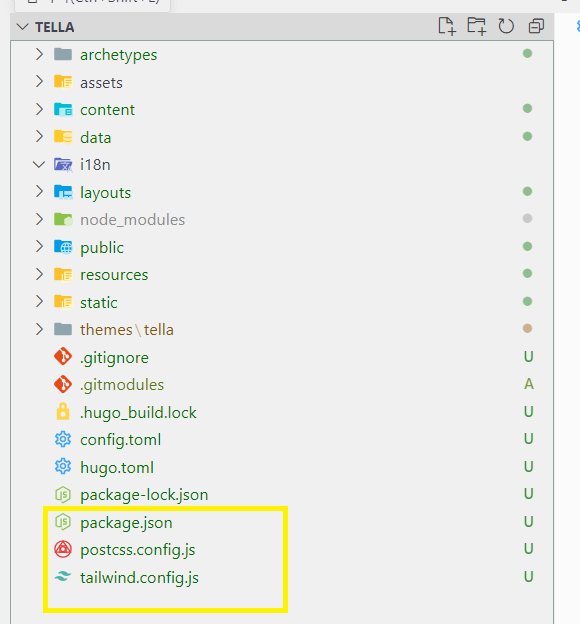Click the package.json Node icon

[63, 522]
